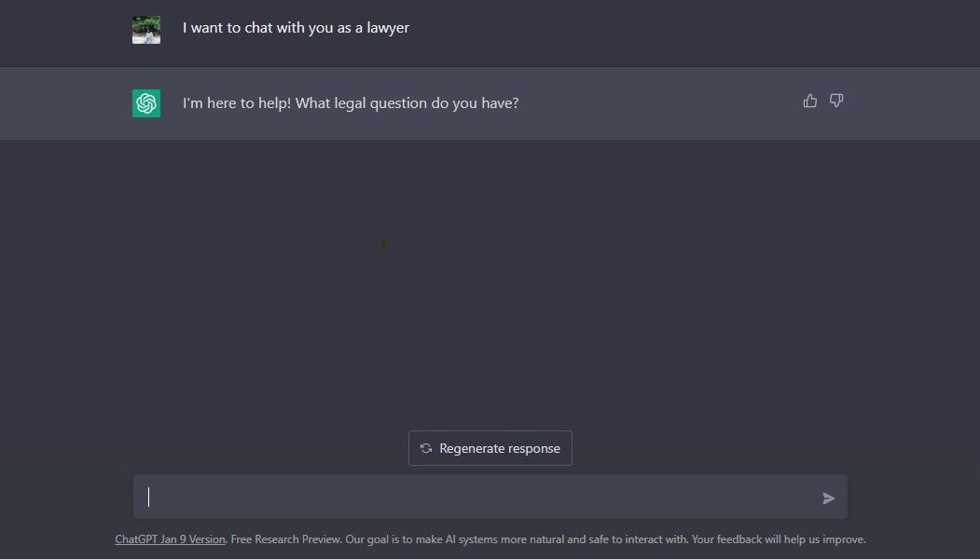This screenshot has width=980, height=559.
Task: Click the small dark mark in the empty area
Action: click(383, 245)
